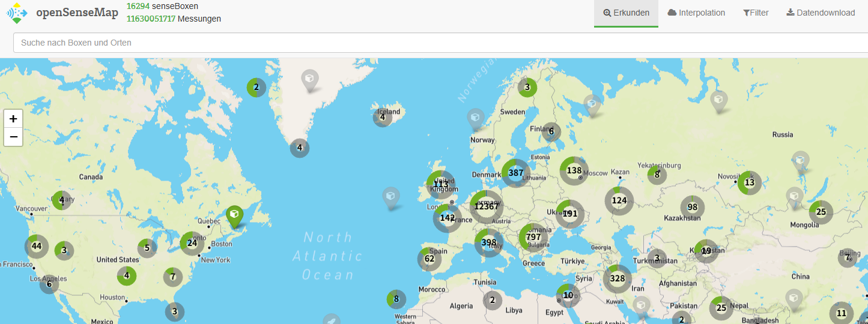Open the Datendownload tab

820,13
